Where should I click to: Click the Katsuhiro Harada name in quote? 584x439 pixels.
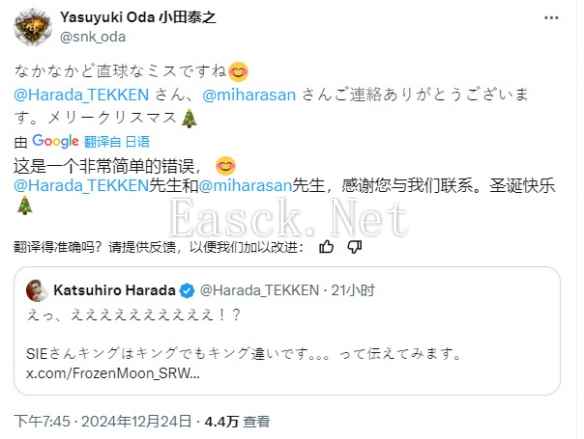pyautogui.click(x=114, y=290)
